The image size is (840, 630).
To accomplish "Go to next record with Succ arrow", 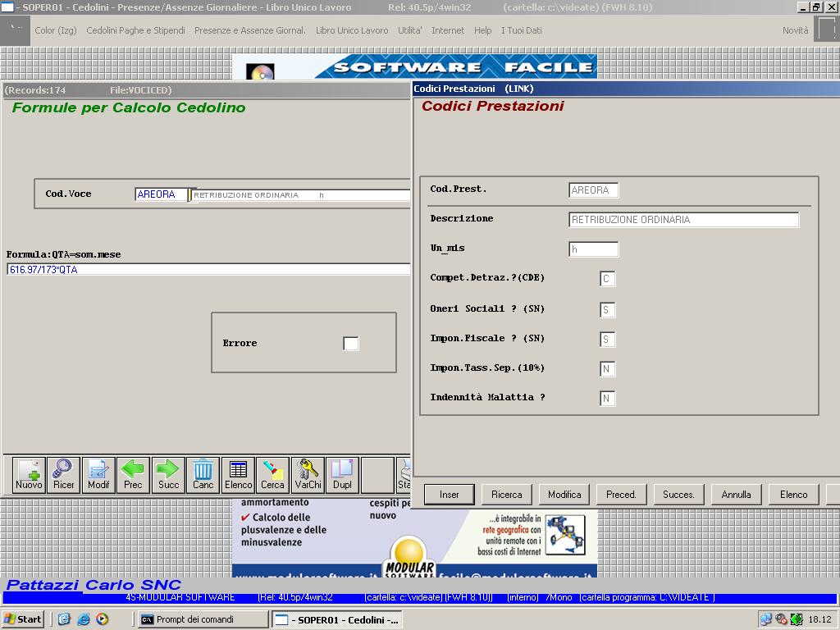I will tap(168, 475).
